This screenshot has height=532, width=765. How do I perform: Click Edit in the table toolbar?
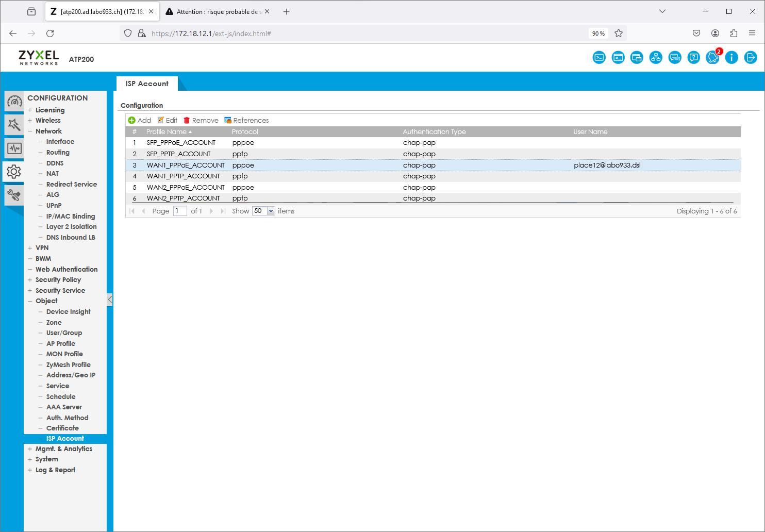(168, 120)
